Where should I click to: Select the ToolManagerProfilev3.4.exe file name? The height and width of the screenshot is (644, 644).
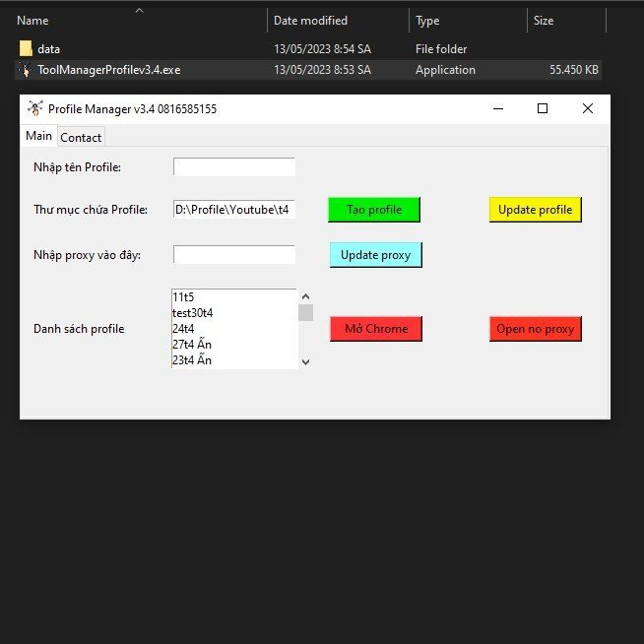pos(109,70)
